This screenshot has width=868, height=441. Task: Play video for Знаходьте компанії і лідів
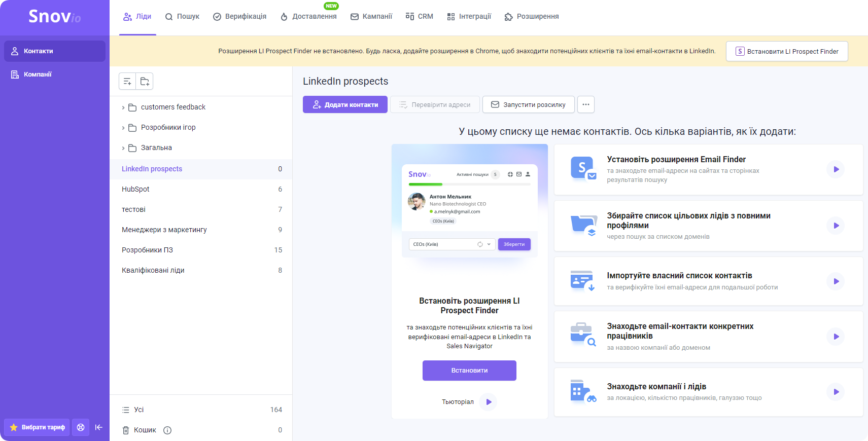[x=836, y=392]
